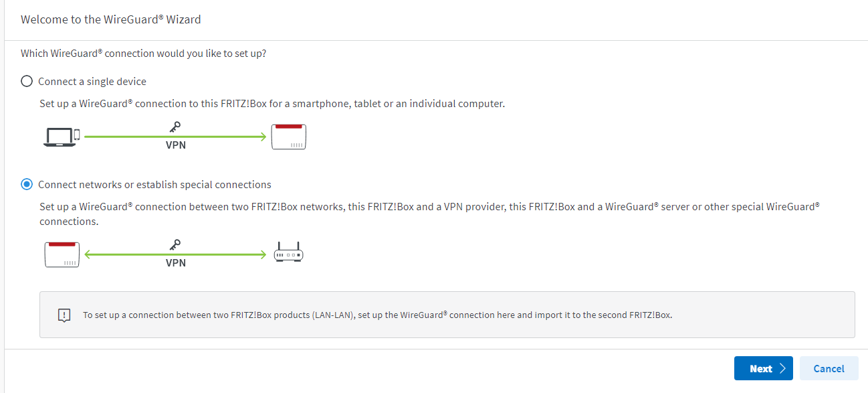Click the second VPN text label in the network diagram
The height and width of the screenshot is (393, 868).
(x=176, y=263)
